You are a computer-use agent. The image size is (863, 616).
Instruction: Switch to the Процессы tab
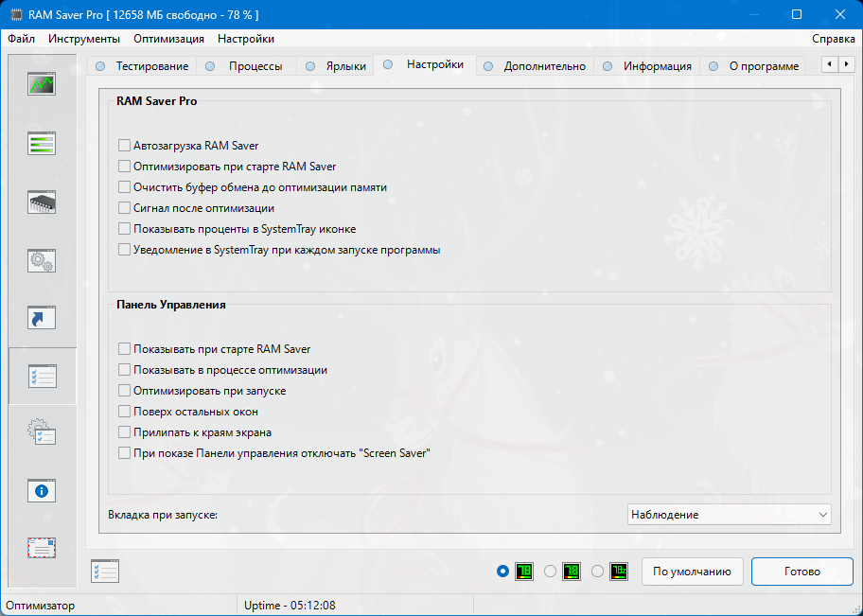(255, 66)
